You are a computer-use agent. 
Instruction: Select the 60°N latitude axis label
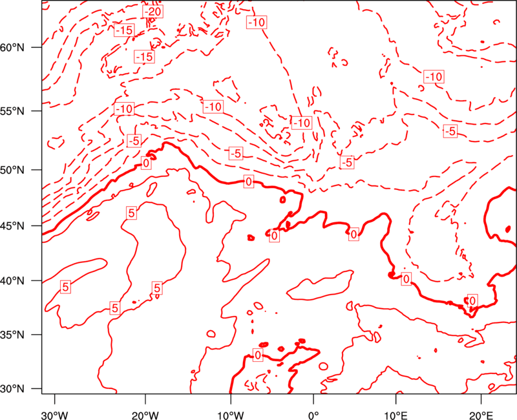[12, 47]
